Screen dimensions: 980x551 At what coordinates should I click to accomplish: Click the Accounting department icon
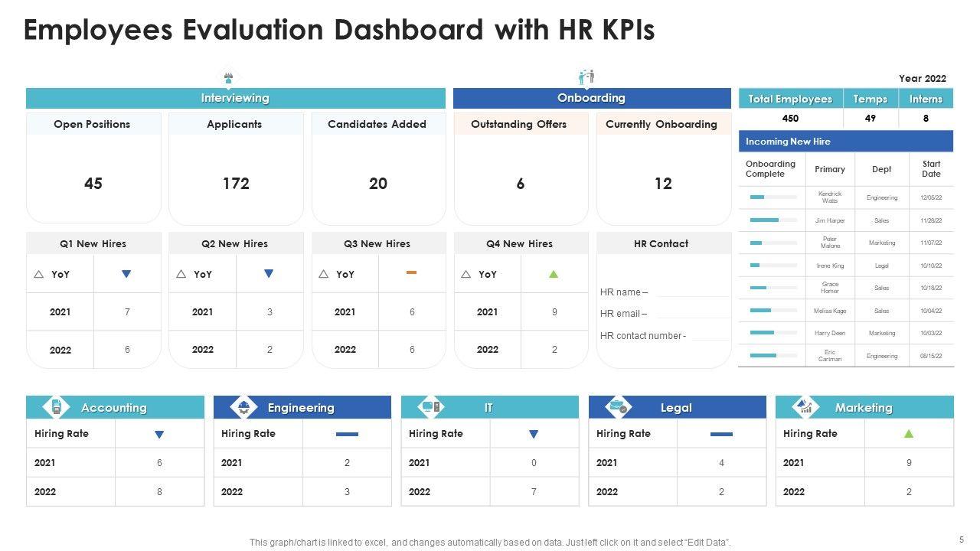tap(56, 407)
